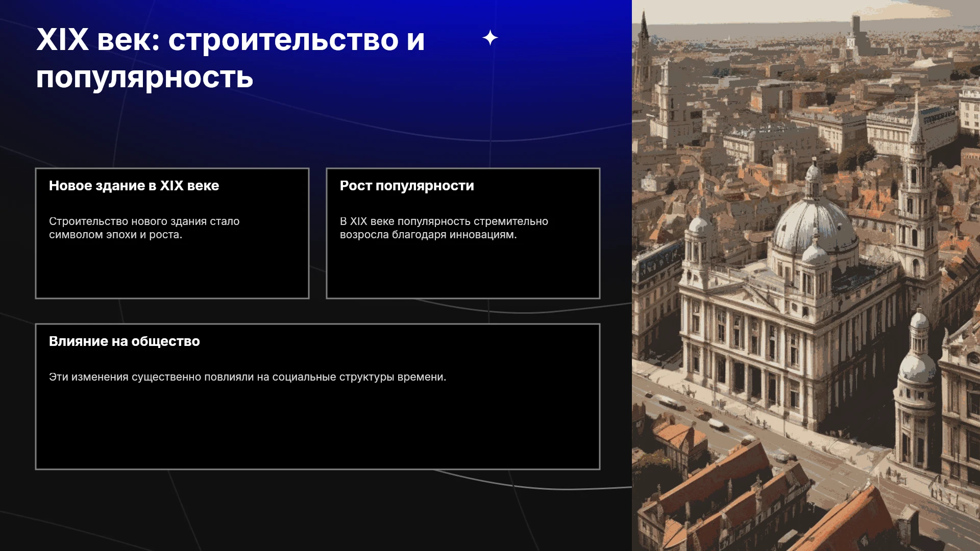Select the wide 'Влияние на общество' card box
Screen dimensions: 980x551
click(317, 396)
